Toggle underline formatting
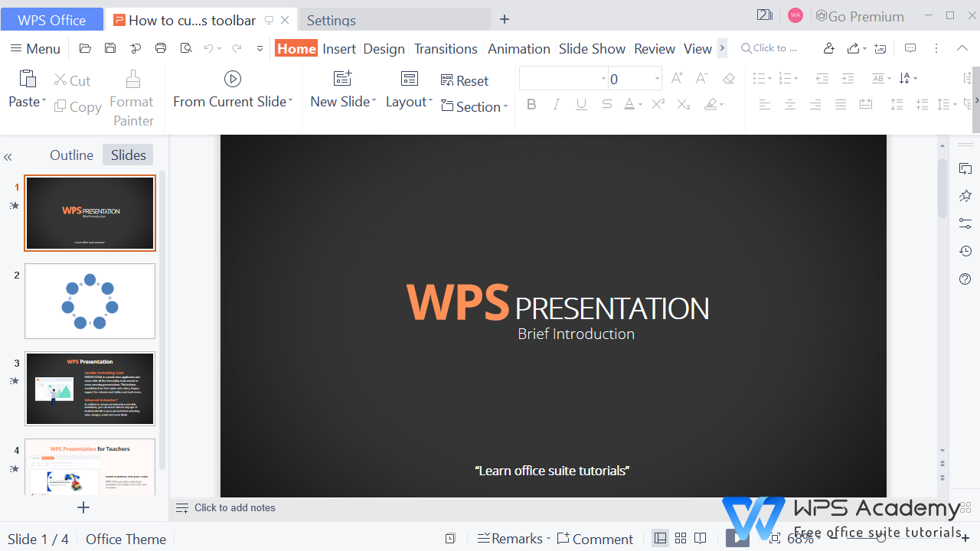 (x=581, y=104)
